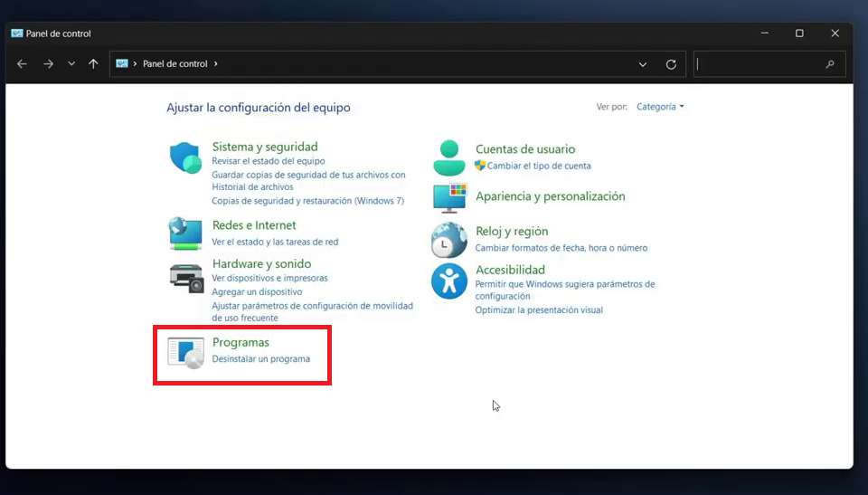Image resolution: width=868 pixels, height=495 pixels.
Task: Go back with the left arrow
Action: coord(22,63)
